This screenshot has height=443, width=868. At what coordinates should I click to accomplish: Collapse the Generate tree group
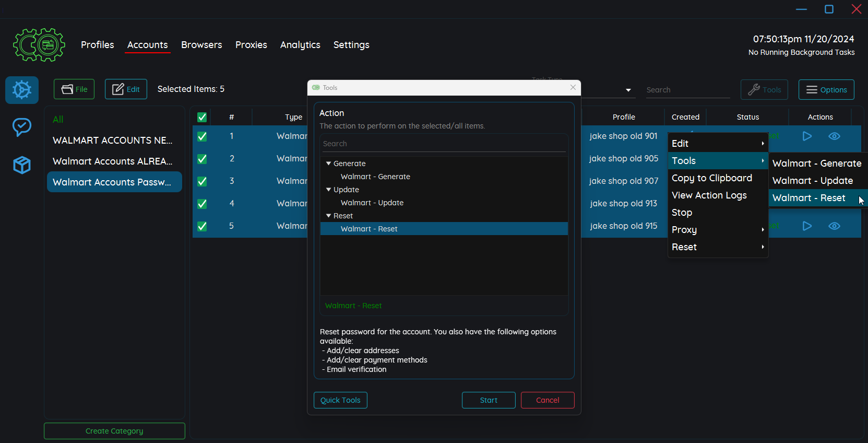(329, 164)
